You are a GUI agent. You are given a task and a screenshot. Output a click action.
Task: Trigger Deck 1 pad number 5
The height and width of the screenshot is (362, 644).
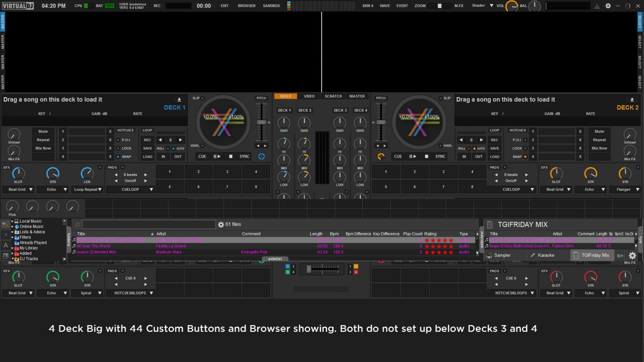click(x=170, y=187)
